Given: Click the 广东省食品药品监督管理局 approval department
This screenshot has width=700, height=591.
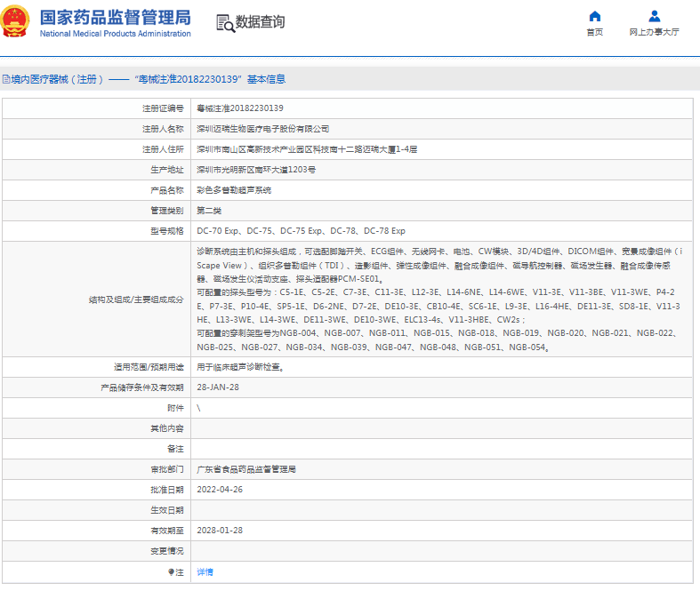Looking at the screenshot, I should (245, 469).
